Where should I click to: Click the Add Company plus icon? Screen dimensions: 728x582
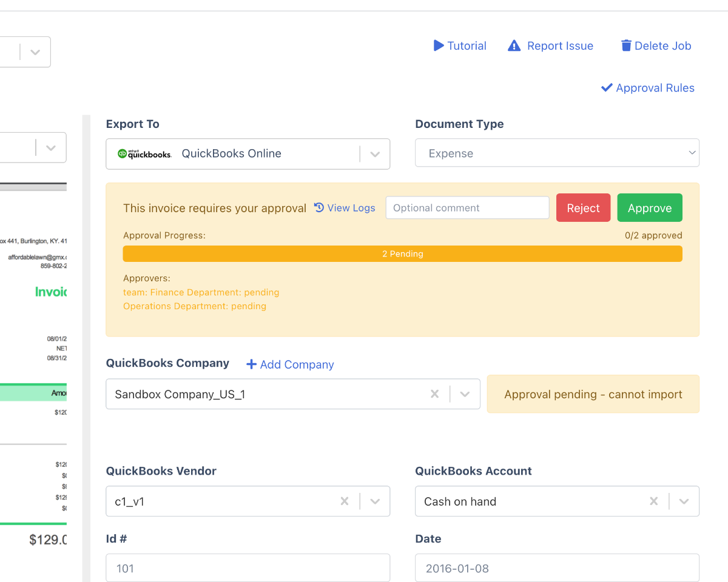point(251,364)
